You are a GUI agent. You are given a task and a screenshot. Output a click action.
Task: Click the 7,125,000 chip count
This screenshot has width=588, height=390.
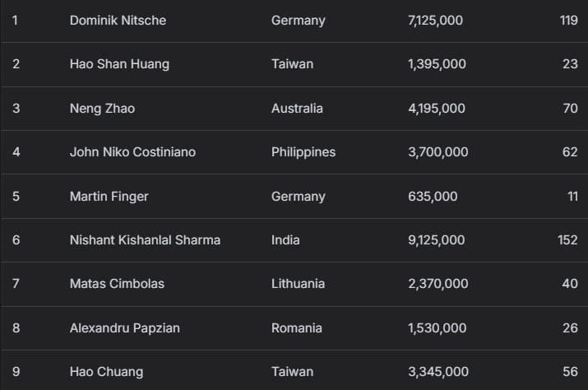[x=435, y=21]
